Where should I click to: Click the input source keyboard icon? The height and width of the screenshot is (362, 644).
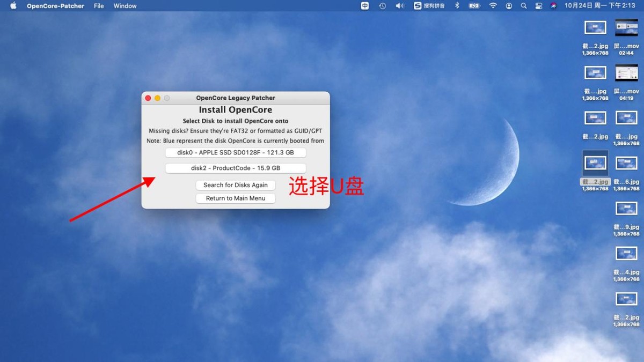pos(365,6)
